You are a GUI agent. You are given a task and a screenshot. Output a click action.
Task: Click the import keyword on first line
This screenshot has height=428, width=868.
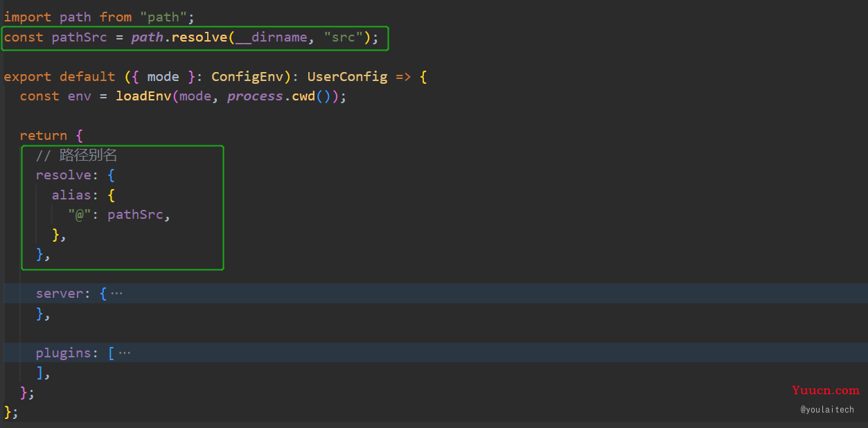(28, 17)
